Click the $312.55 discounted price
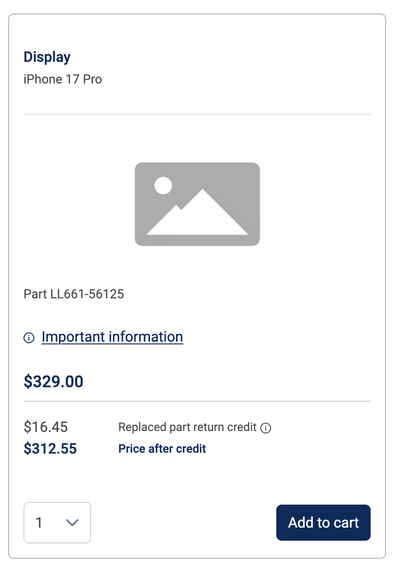This screenshot has height=575, width=400. (50, 449)
